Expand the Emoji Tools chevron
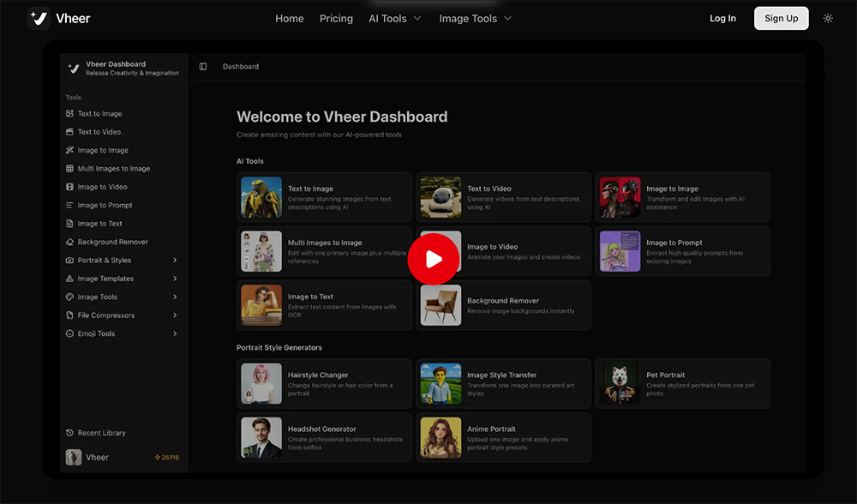 175,333
